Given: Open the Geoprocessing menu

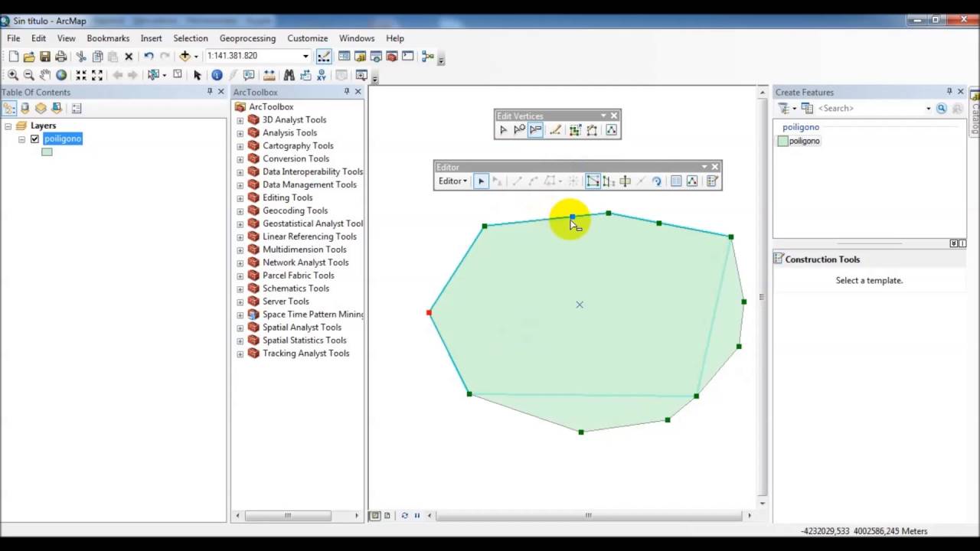Looking at the screenshot, I should point(247,38).
